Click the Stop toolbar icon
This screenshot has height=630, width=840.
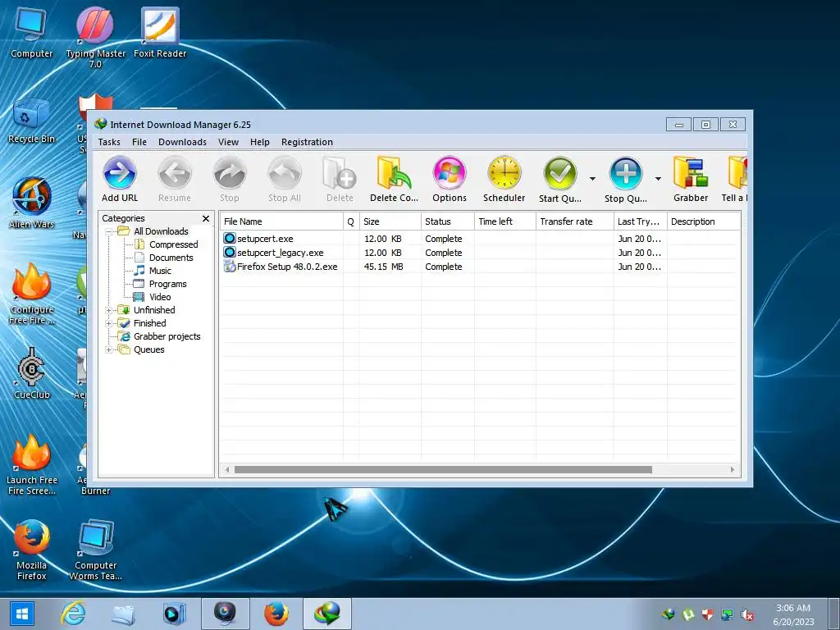[230, 180]
